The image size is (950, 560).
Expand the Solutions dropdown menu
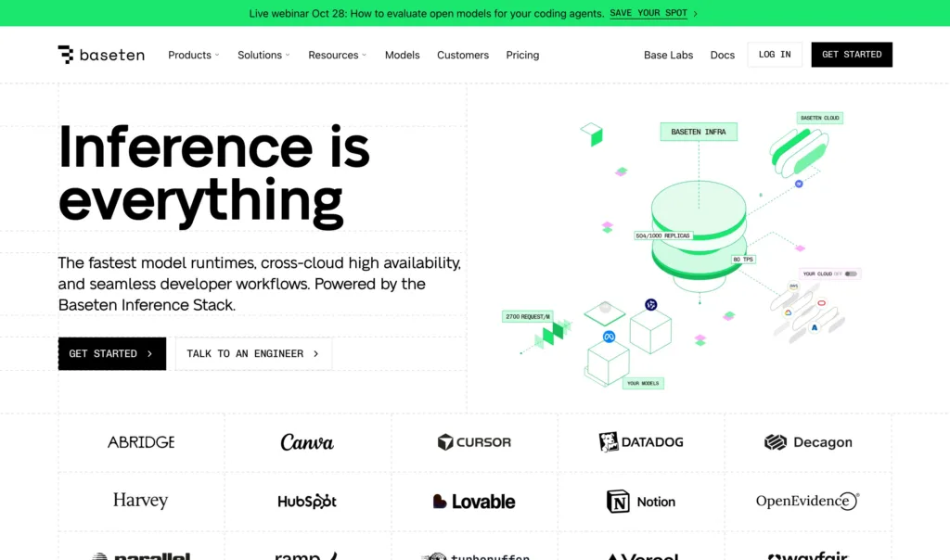[x=263, y=55]
